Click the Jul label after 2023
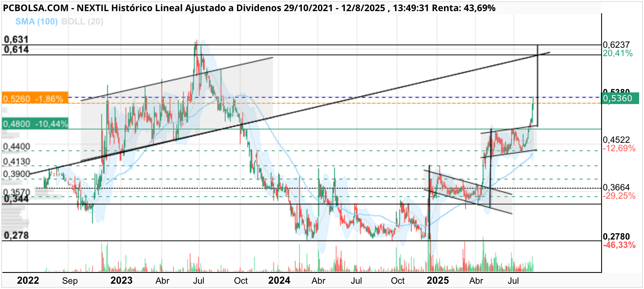Image resolution: width=644 pixels, height=289 pixels. pyautogui.click(x=199, y=281)
